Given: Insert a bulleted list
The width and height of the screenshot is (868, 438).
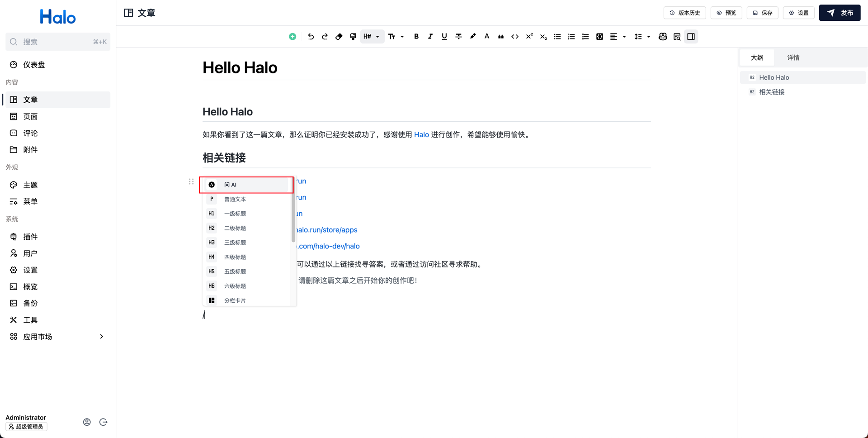Looking at the screenshot, I should point(557,37).
